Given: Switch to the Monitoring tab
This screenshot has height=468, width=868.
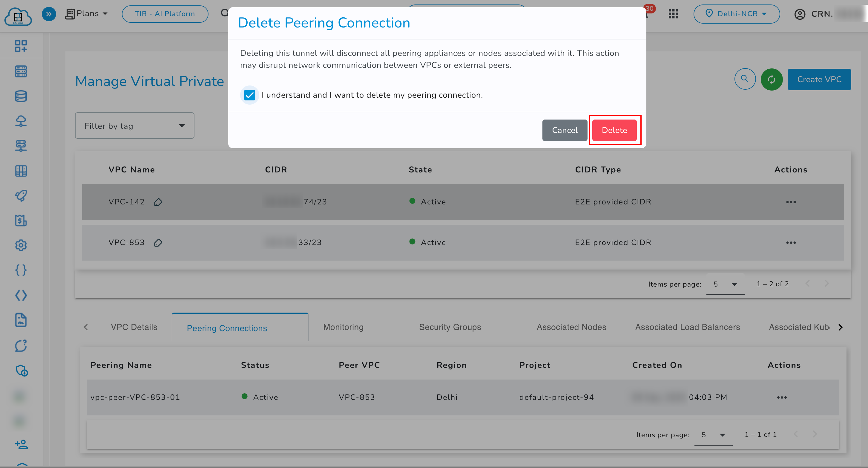Looking at the screenshot, I should pos(343,327).
